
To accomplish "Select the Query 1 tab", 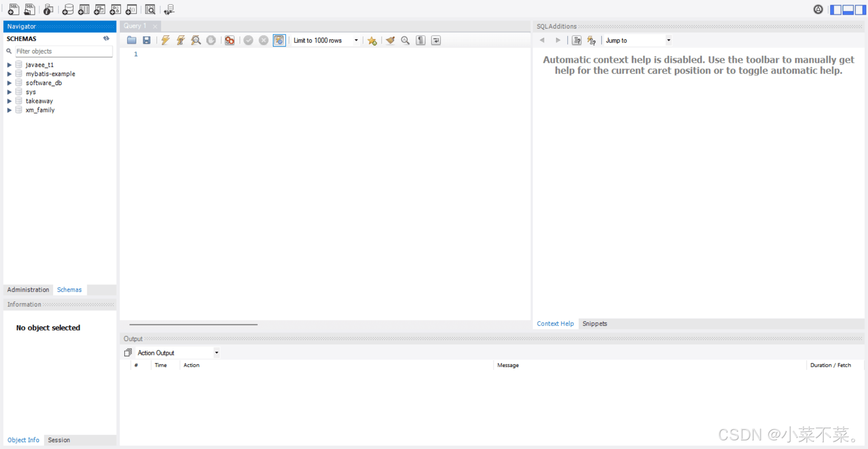I will pos(135,26).
